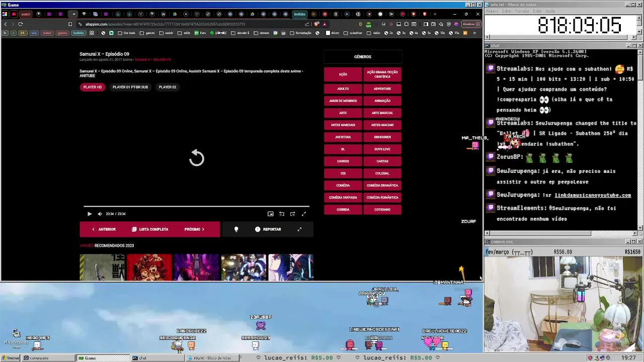
Task: Open the donate $ bookmarks folder
Action: 240,33
